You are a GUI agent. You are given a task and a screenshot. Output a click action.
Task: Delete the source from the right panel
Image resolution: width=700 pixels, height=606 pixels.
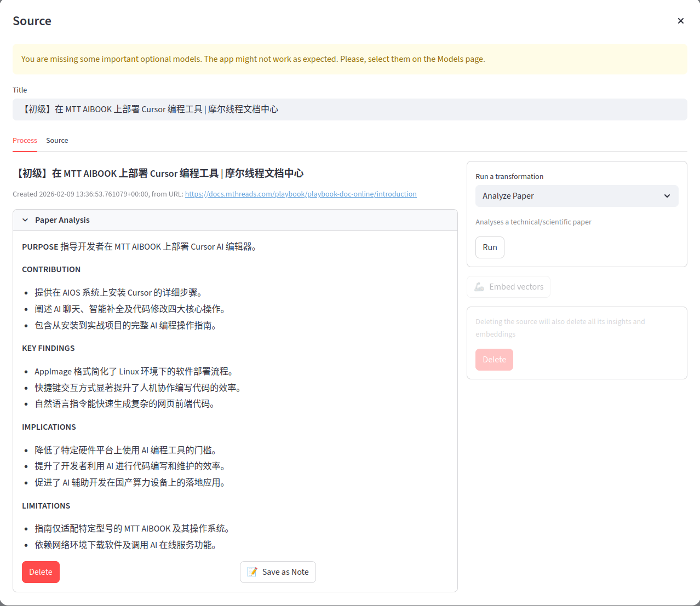494,360
